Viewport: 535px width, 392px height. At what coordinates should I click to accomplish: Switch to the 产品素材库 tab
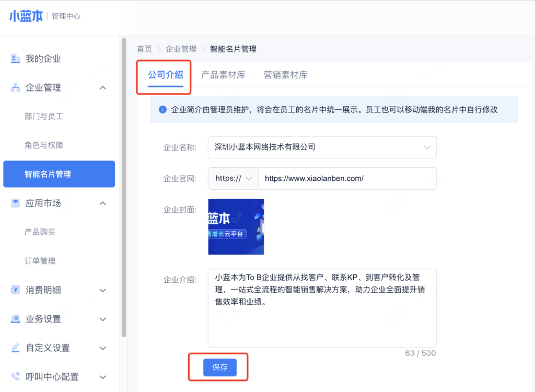(223, 75)
